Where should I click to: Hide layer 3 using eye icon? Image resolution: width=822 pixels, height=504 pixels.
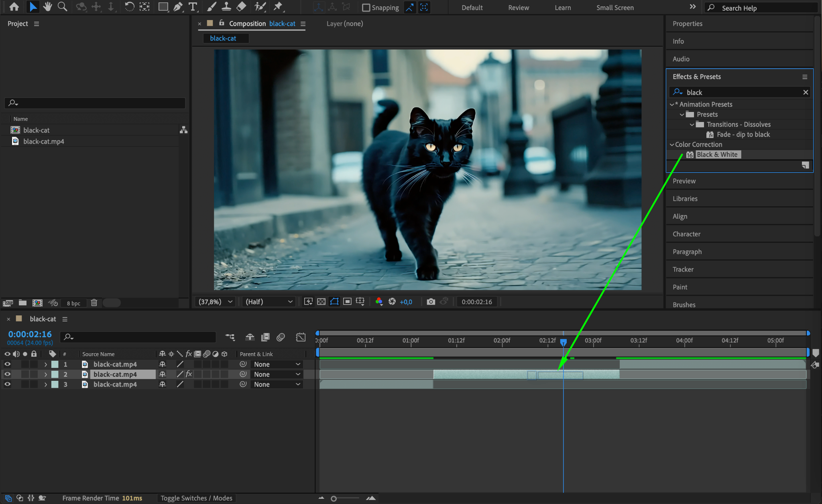pos(7,384)
